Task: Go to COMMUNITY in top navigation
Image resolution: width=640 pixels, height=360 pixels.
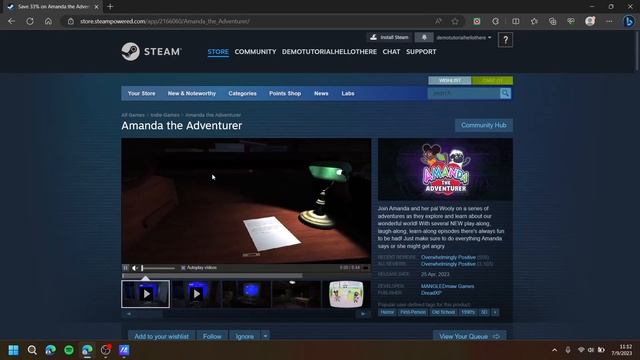Action: point(255,52)
